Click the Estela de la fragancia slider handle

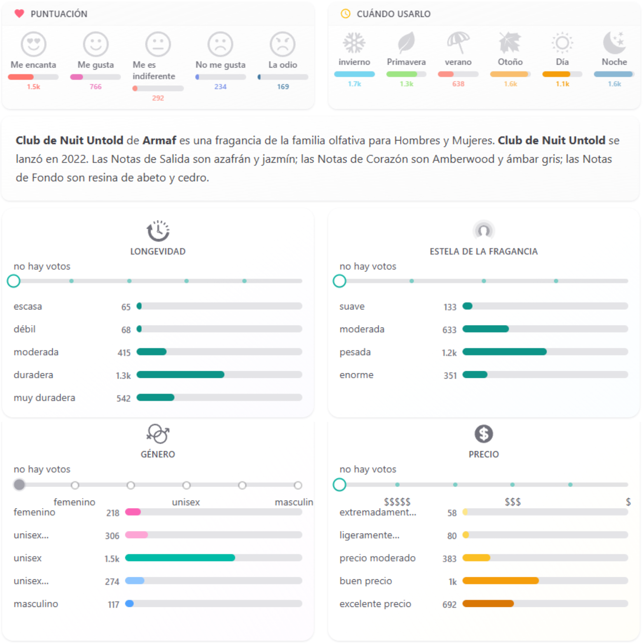click(x=339, y=281)
